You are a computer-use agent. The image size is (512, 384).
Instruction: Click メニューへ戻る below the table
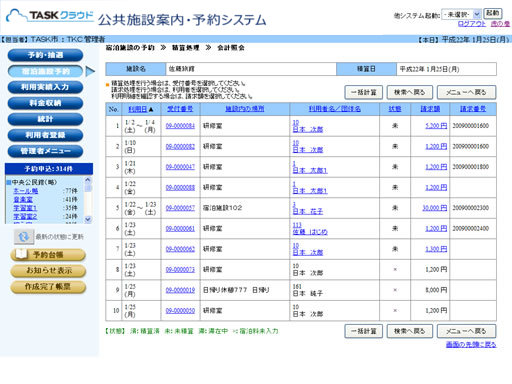click(466, 331)
